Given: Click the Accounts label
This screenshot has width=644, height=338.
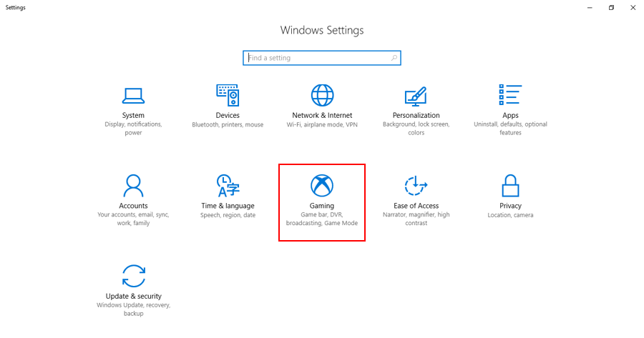Looking at the screenshot, I should (x=133, y=206).
